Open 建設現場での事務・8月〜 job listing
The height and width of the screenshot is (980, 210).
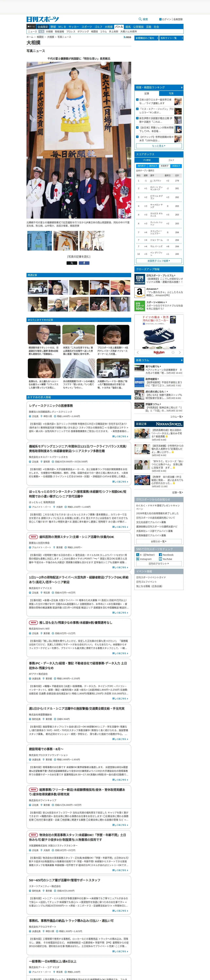[46, 749]
